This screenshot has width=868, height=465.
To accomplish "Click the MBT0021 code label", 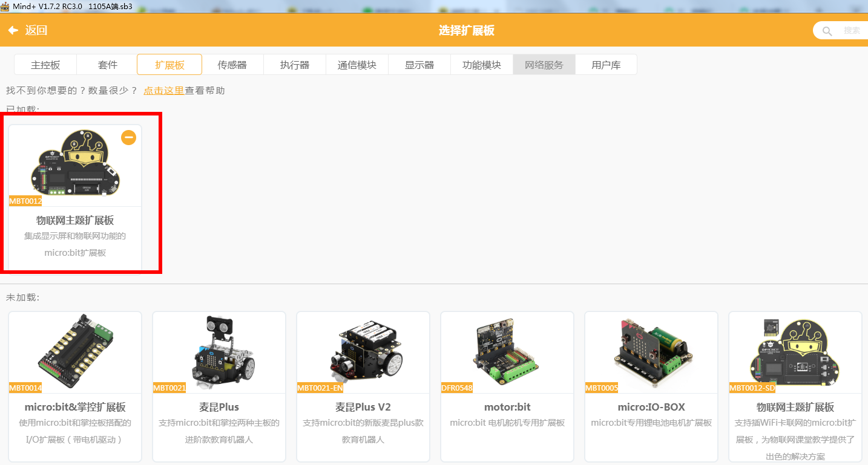I will click(169, 388).
